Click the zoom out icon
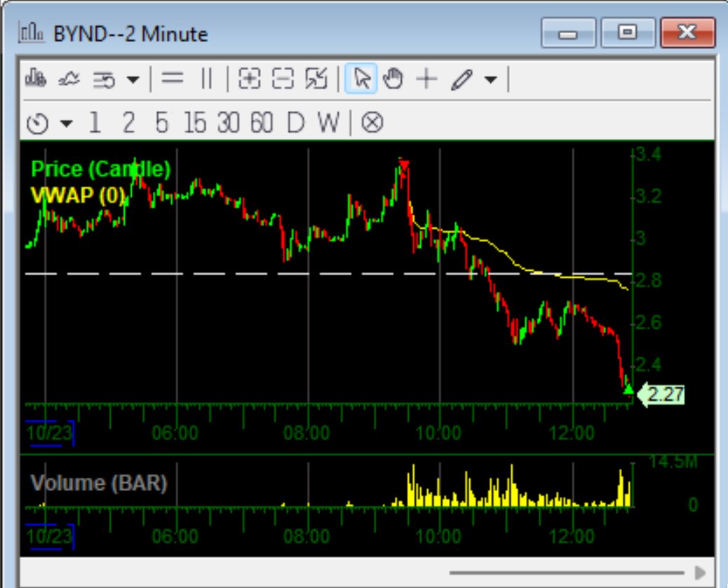The width and height of the screenshot is (728, 588). (283, 79)
